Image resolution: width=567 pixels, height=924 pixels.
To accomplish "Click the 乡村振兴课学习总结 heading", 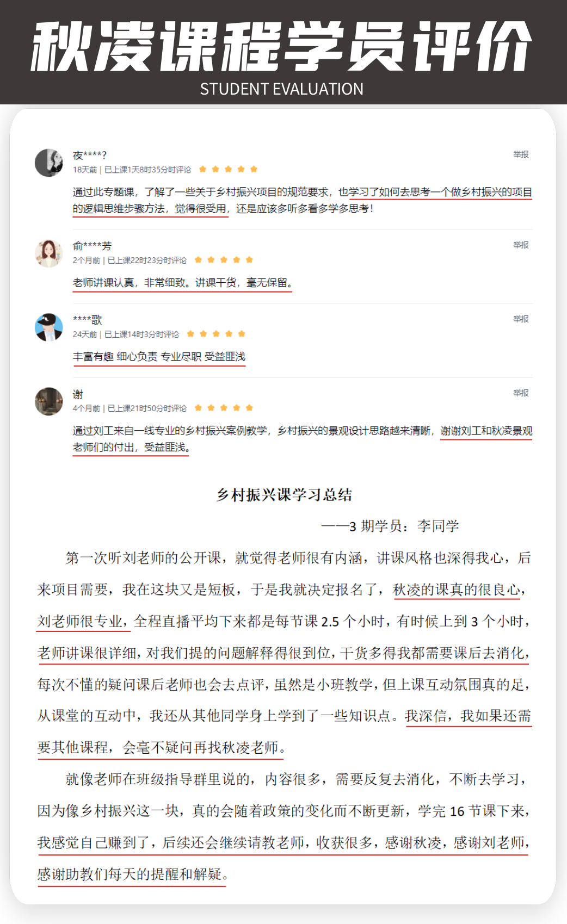I will pos(284,495).
